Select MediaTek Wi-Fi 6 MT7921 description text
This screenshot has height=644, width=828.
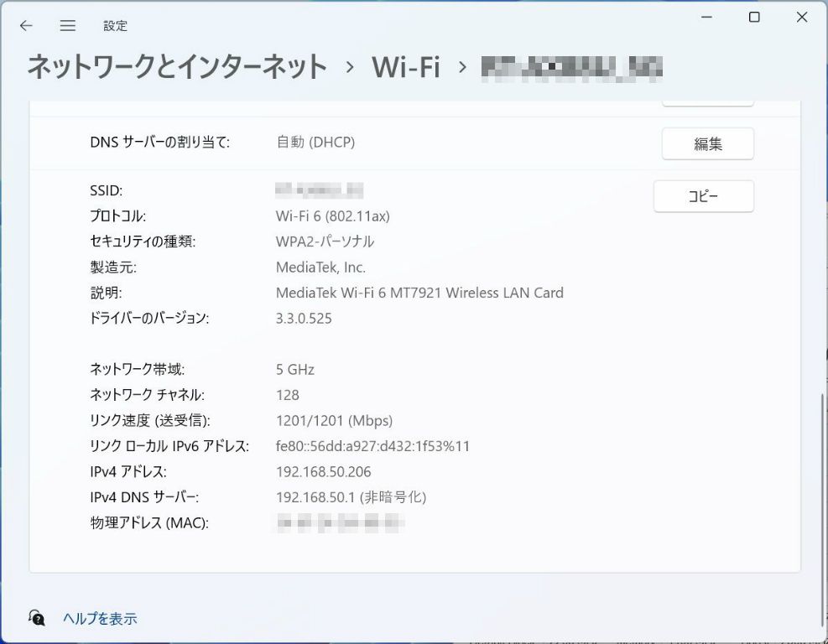[419, 293]
